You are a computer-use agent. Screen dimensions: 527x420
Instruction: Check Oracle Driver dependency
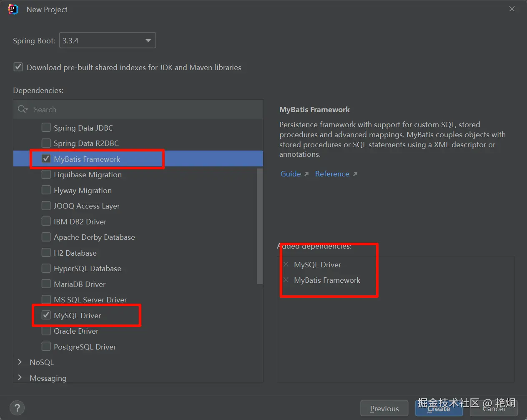(x=46, y=331)
